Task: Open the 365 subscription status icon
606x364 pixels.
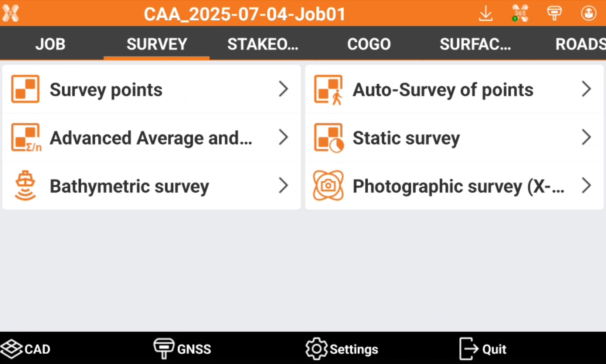Action: click(520, 14)
